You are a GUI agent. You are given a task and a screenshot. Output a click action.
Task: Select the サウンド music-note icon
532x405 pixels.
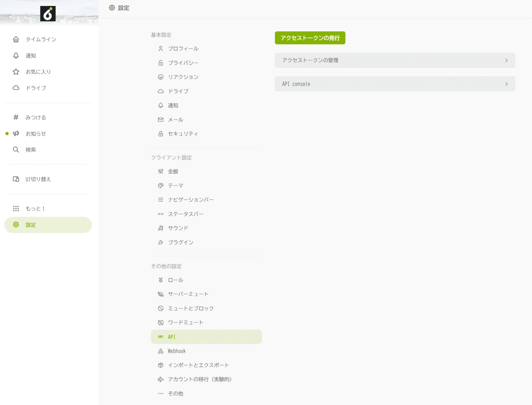tap(160, 228)
